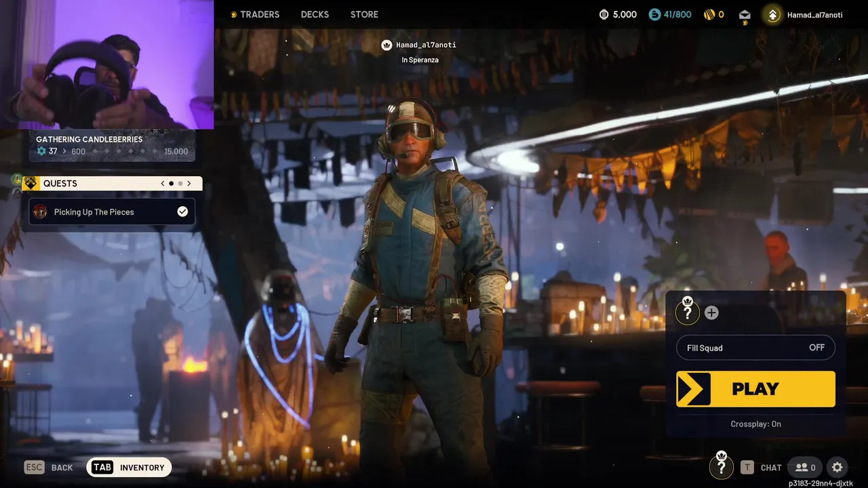This screenshot has width=868, height=488.
Task: Add a squad member with plus button
Action: click(x=711, y=312)
